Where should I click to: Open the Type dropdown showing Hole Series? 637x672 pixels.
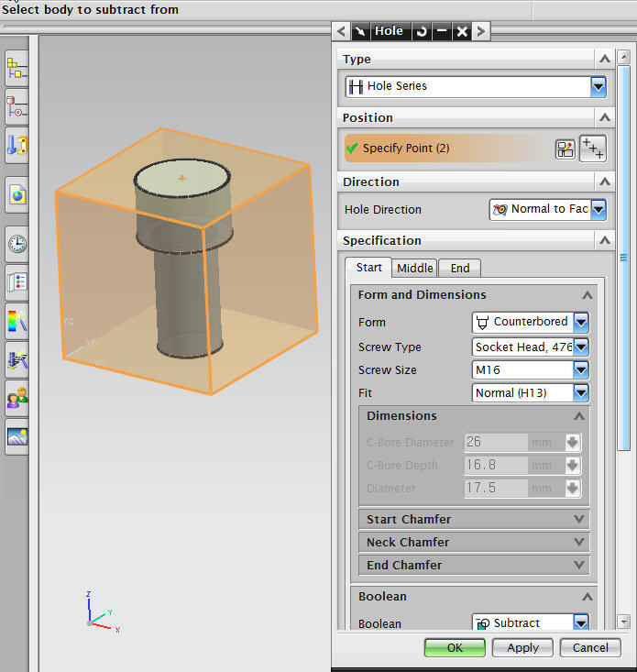tap(598, 86)
